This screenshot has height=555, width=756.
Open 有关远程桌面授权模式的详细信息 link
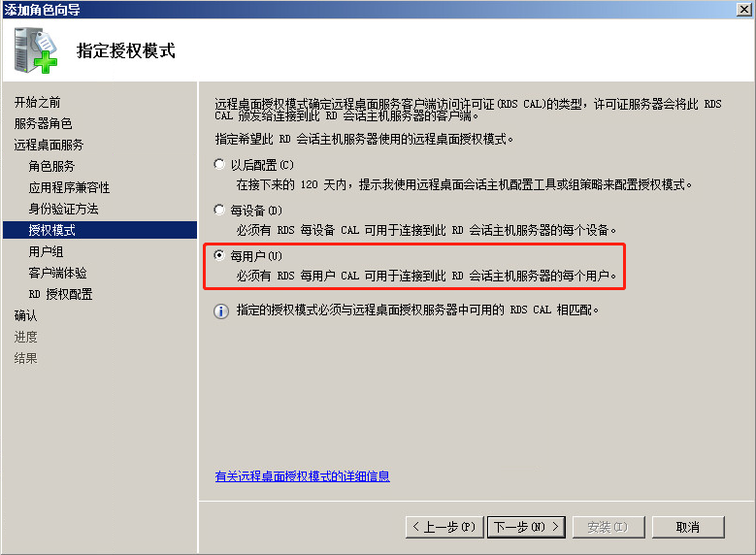pos(303,476)
